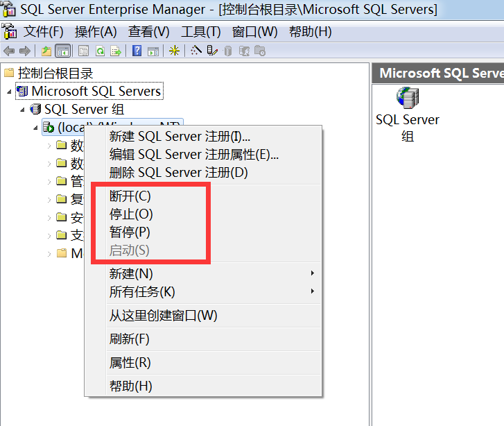The image size is (504, 426).
Task: Expand the folder row starting with M
Action: (x=49, y=254)
